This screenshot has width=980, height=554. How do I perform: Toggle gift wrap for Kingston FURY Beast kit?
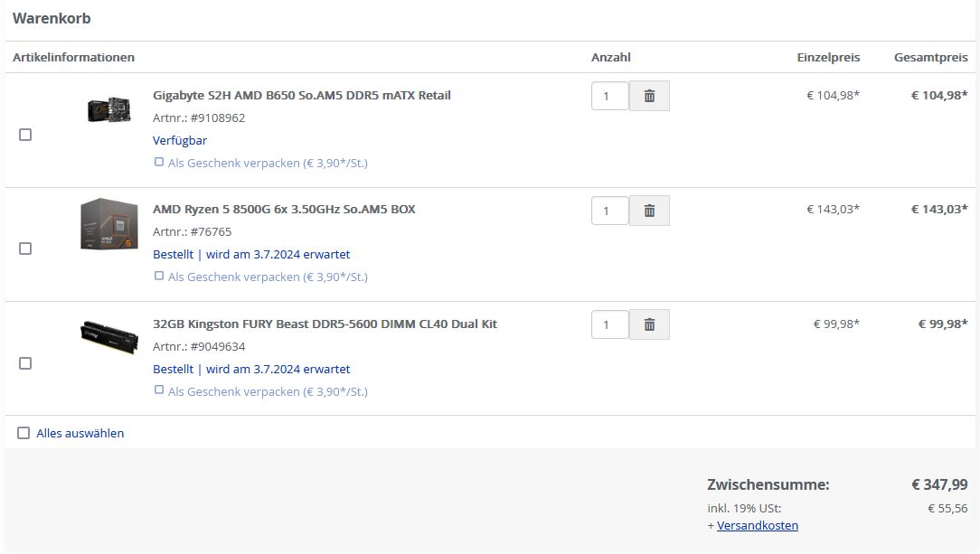tap(159, 390)
